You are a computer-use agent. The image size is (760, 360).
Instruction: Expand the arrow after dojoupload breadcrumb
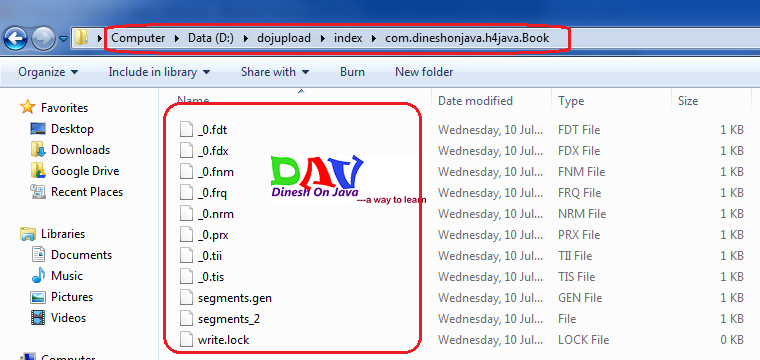pyautogui.click(x=323, y=38)
